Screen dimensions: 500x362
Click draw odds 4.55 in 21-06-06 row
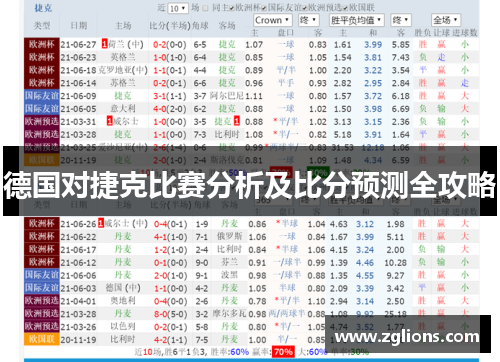tap(365, 275)
